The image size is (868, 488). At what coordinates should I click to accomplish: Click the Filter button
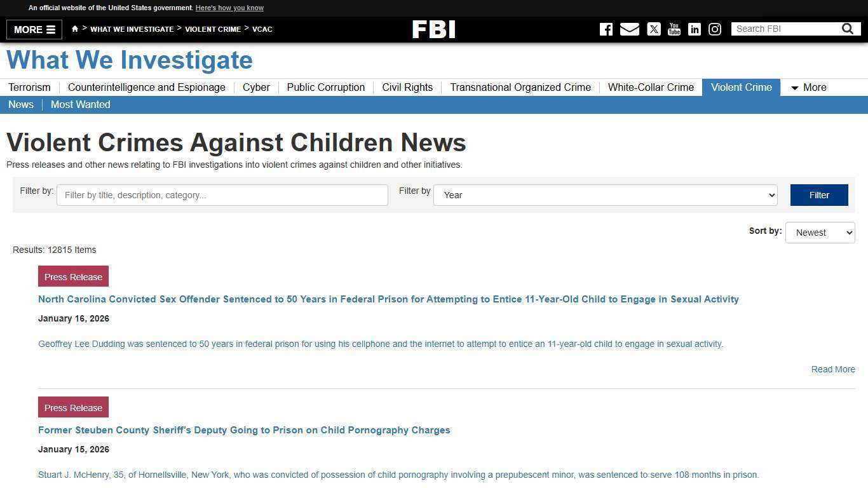[x=819, y=195]
